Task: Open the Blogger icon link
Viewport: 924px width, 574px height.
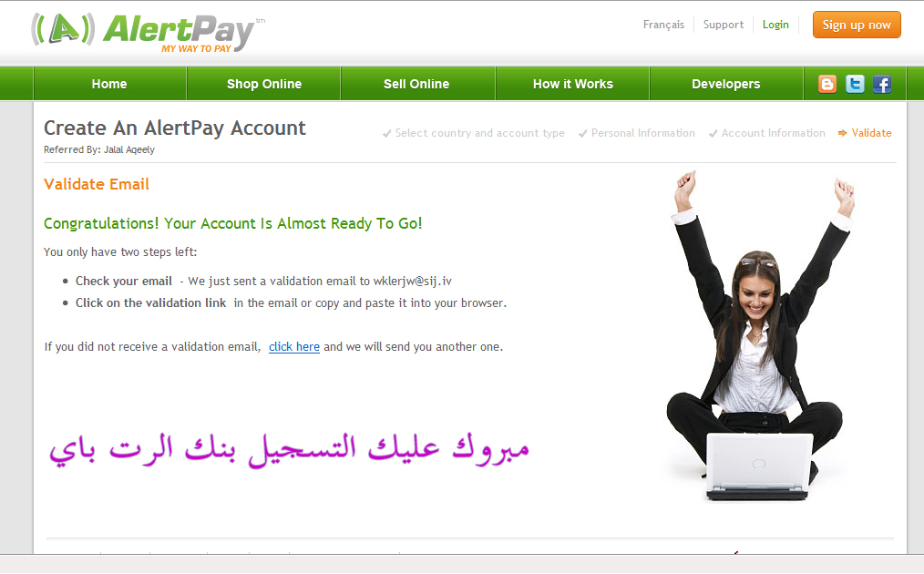Action: pyautogui.click(x=827, y=84)
